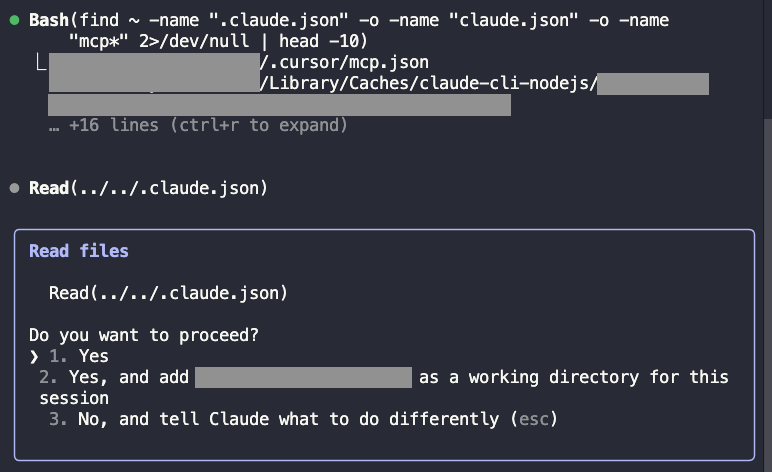The width and height of the screenshot is (772, 472).
Task: Click the Do you want to proceed prompt
Action: coord(144,335)
